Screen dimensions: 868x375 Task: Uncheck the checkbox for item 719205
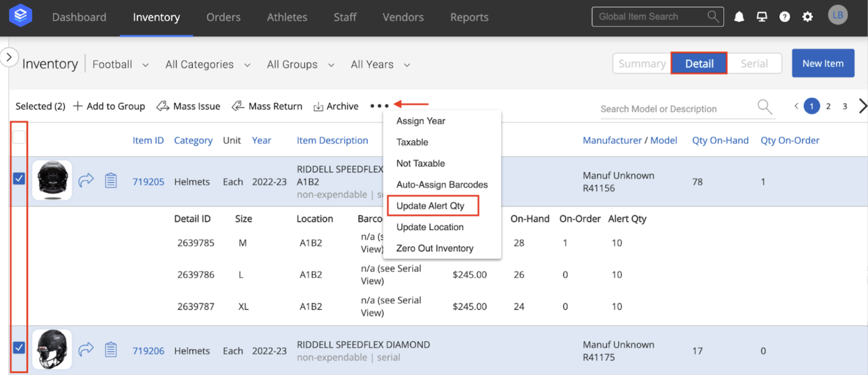(19, 178)
